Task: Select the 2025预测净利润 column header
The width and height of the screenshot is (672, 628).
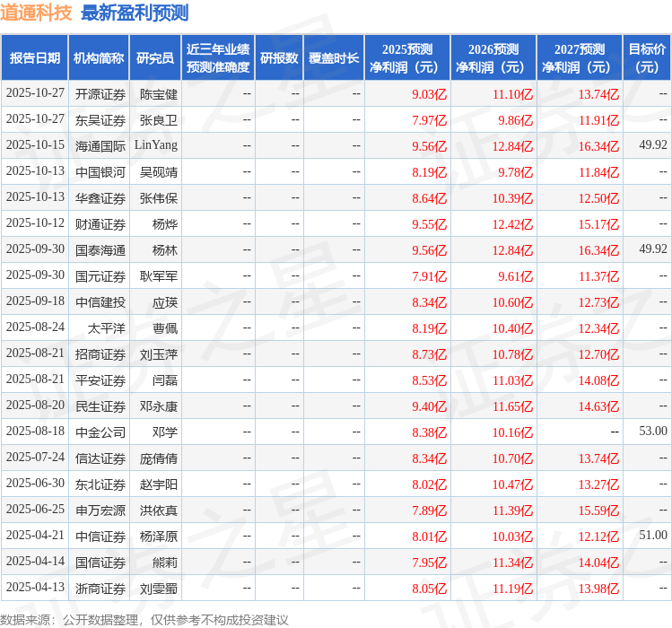Action: coord(407,58)
